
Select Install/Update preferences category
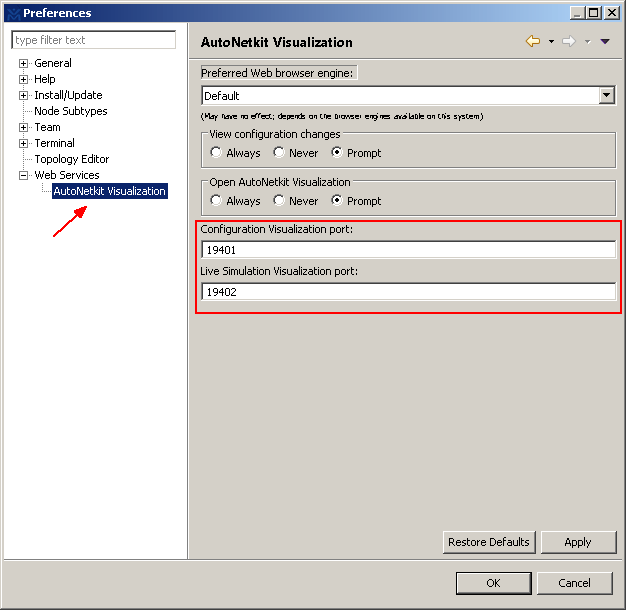click(x=68, y=95)
